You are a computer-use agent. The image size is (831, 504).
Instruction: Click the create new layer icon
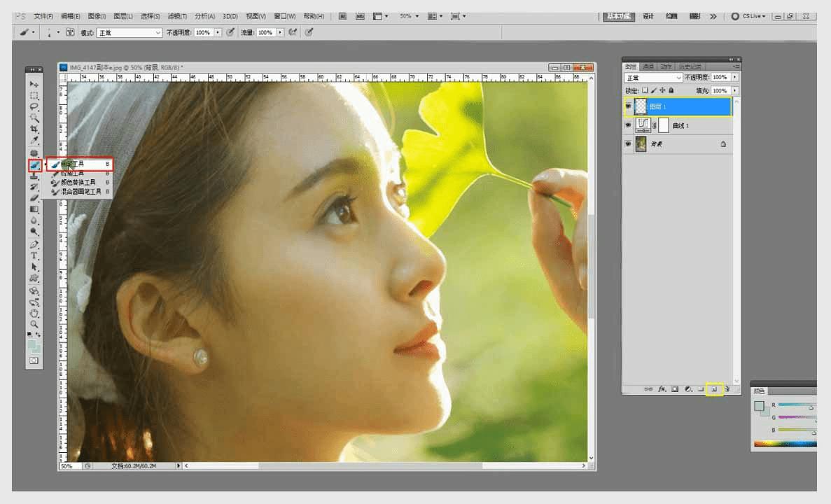714,389
